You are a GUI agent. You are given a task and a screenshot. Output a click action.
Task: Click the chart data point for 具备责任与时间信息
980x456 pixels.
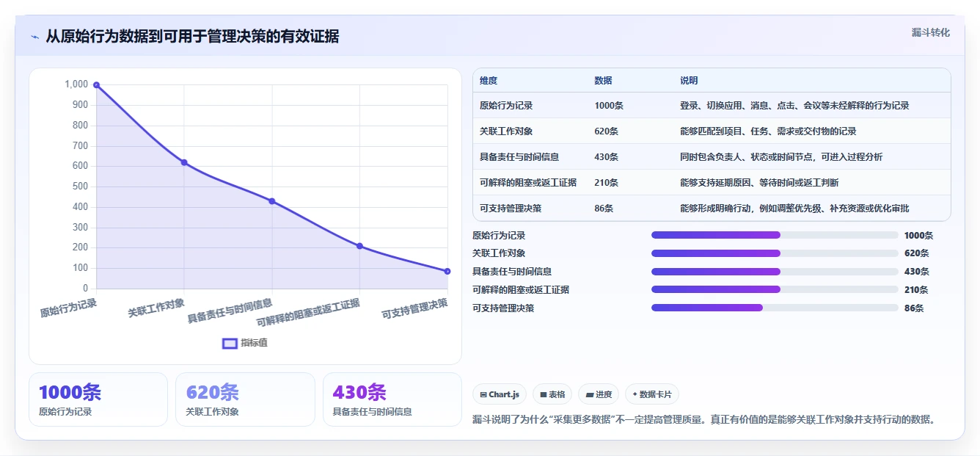tap(272, 201)
